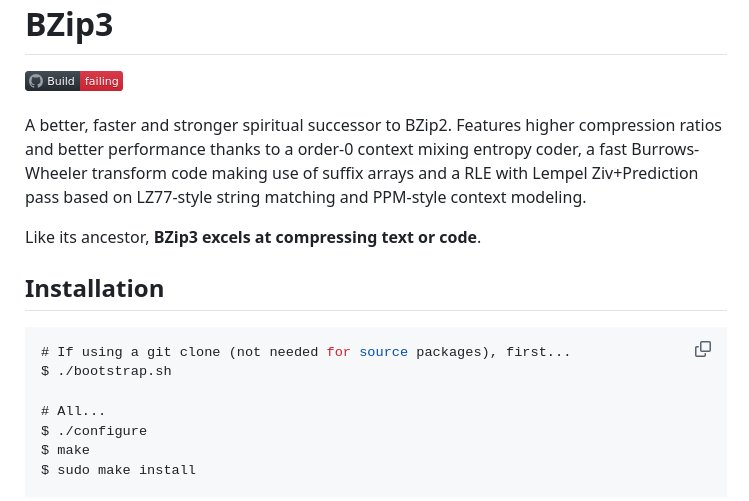Click the ./bootstrap.sh command line
Viewport: 749px width, 501px height.
[106, 371]
